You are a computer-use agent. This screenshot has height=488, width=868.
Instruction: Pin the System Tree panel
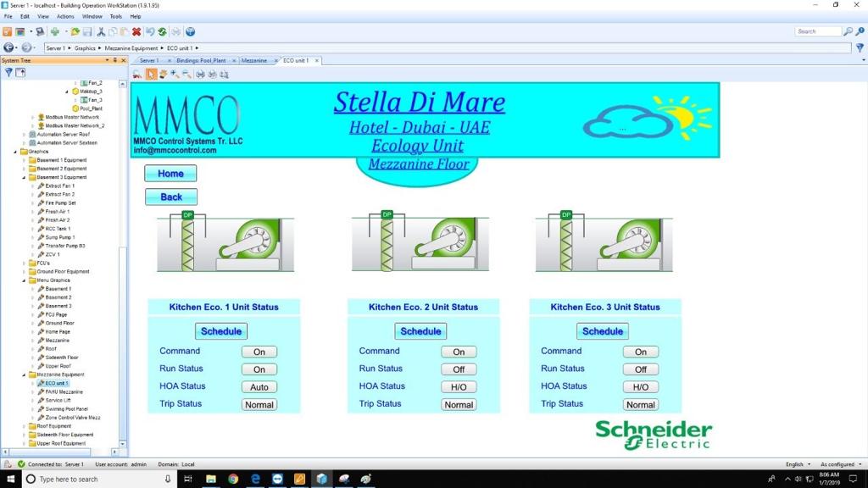click(115, 60)
